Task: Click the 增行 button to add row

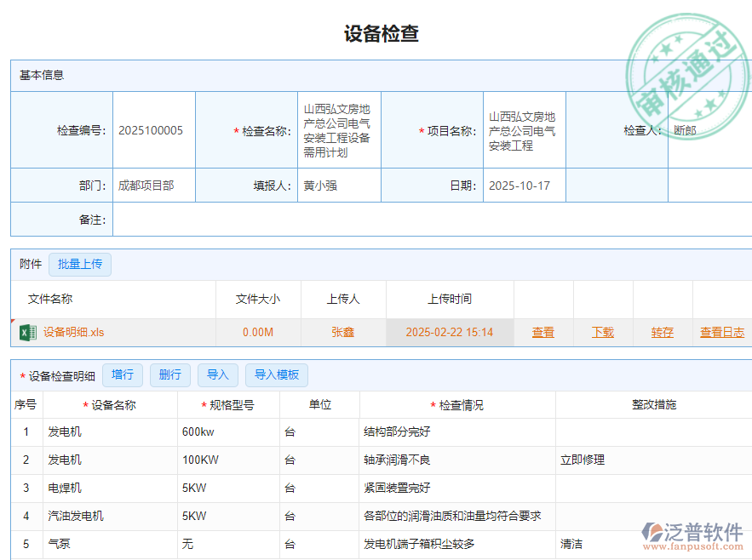Action: coord(122,374)
